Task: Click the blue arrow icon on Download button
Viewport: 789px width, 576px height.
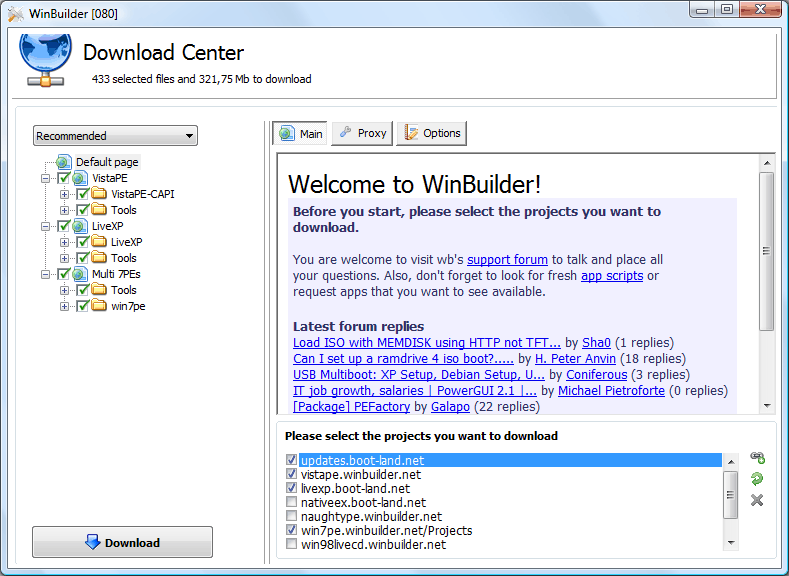Action: pyautogui.click(x=93, y=542)
